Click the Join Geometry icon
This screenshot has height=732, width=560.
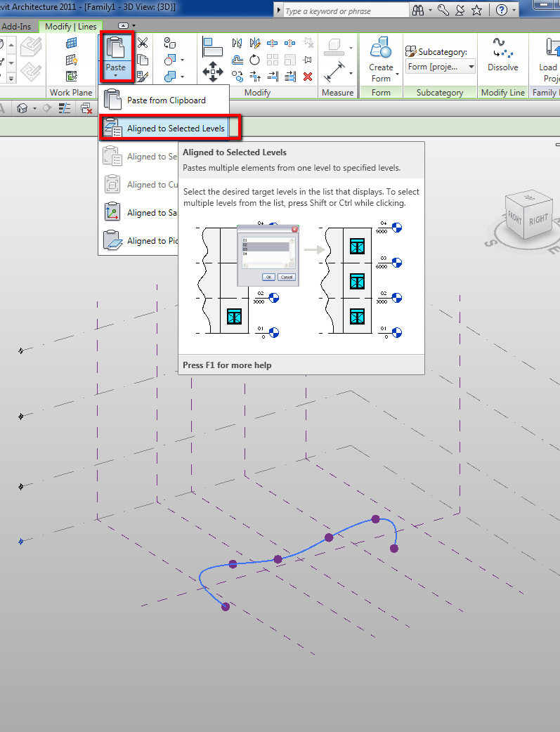point(169,76)
